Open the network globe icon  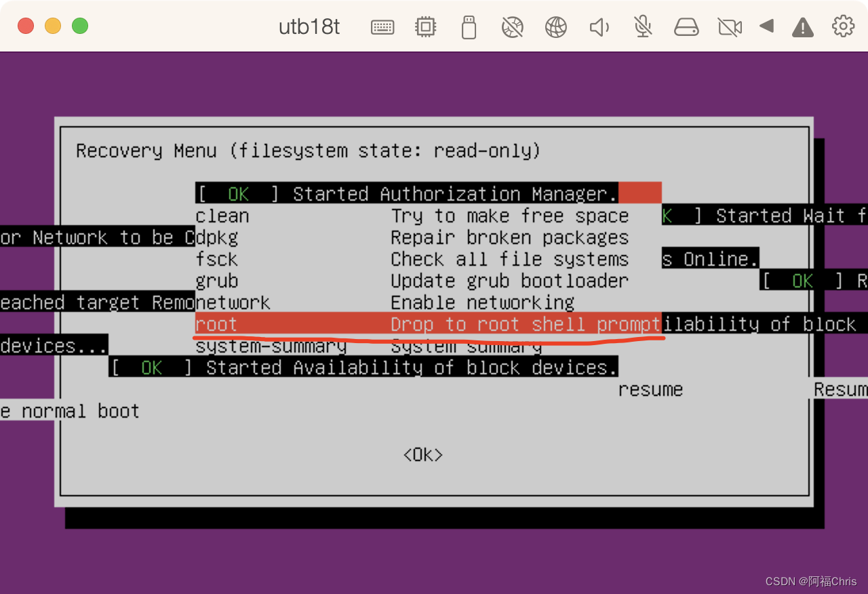pyautogui.click(x=555, y=27)
